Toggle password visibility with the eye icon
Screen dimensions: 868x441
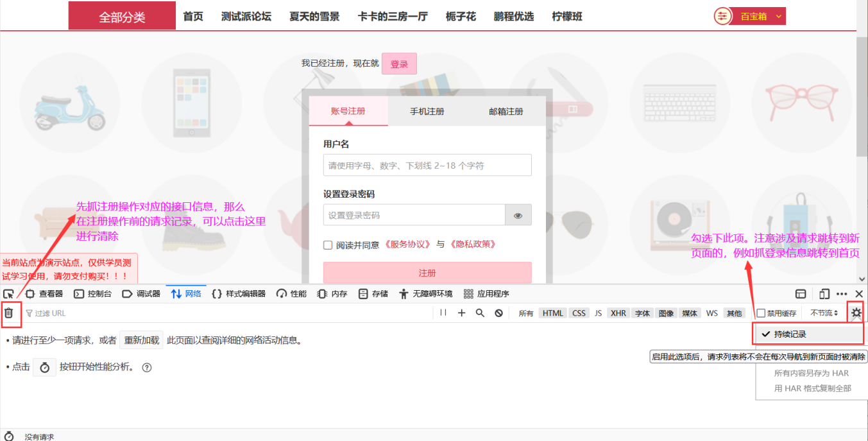(519, 214)
